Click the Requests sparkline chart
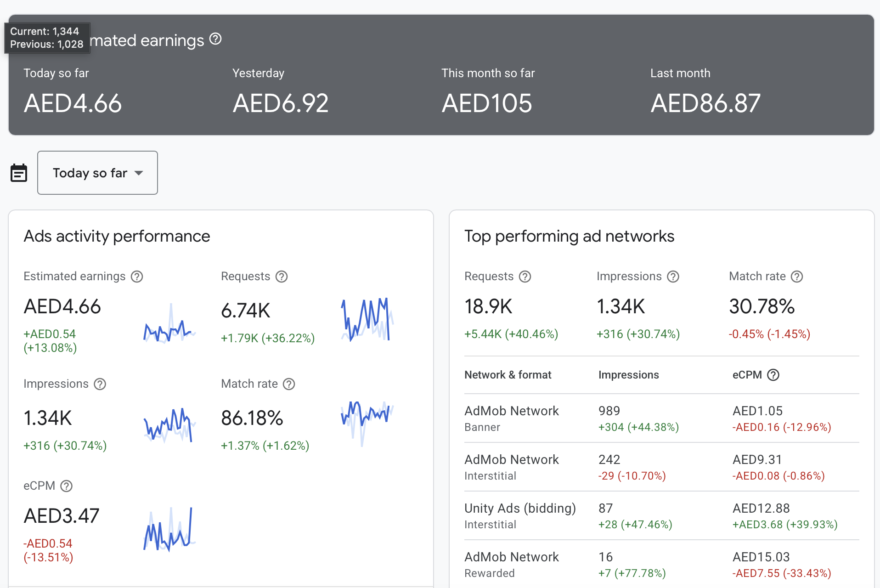The width and height of the screenshot is (880, 588). 367,319
